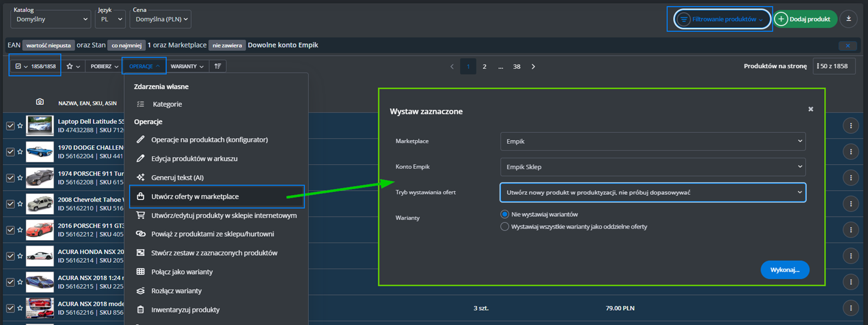Screen dimensions: 868x325
Task: Open the Marketplace dropdown showing Empik
Action: (652, 141)
